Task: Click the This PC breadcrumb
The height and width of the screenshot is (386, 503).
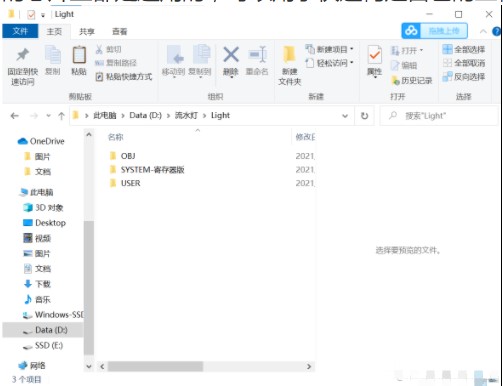Action: pos(105,116)
